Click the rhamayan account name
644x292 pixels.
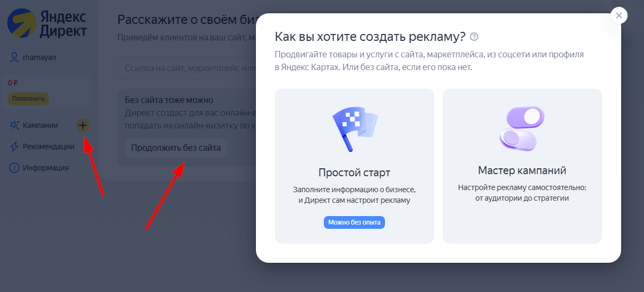point(40,57)
